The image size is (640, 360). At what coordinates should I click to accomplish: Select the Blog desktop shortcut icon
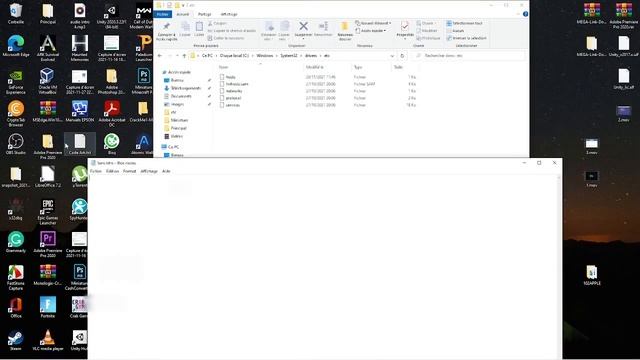[111, 144]
